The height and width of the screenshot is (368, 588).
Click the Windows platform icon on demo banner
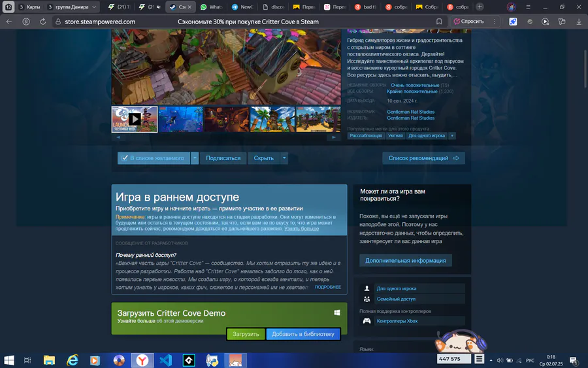(336, 312)
